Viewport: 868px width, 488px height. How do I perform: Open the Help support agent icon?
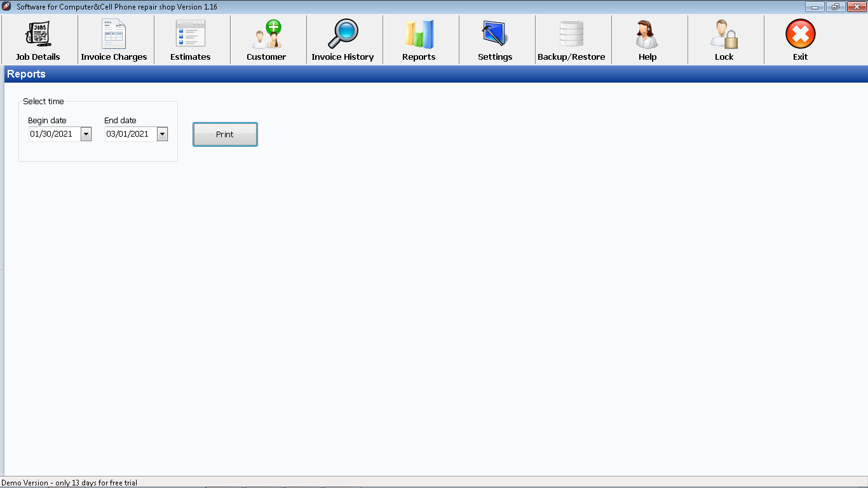(648, 34)
